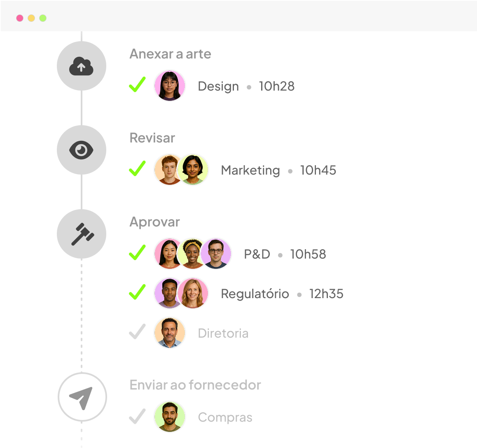This screenshot has height=448, width=477.
Task: Click the eye review step icon
Action: (x=81, y=150)
